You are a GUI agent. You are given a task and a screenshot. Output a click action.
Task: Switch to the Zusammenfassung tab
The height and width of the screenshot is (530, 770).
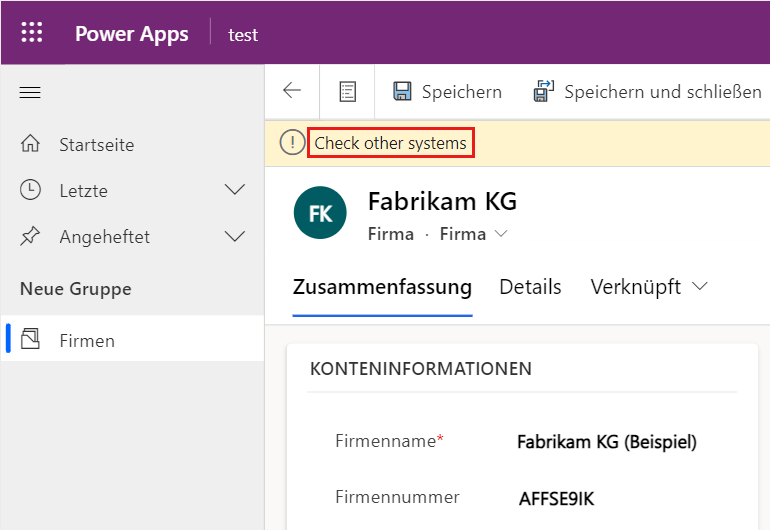pyautogui.click(x=382, y=287)
